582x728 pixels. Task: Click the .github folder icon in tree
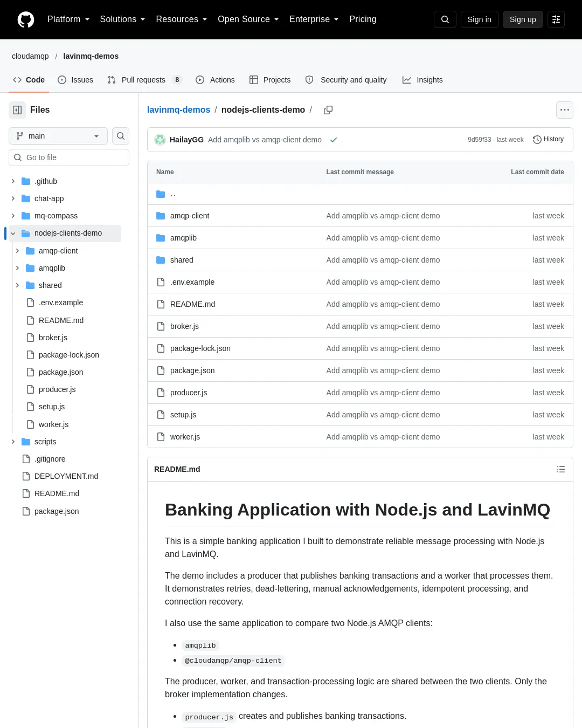(26, 181)
